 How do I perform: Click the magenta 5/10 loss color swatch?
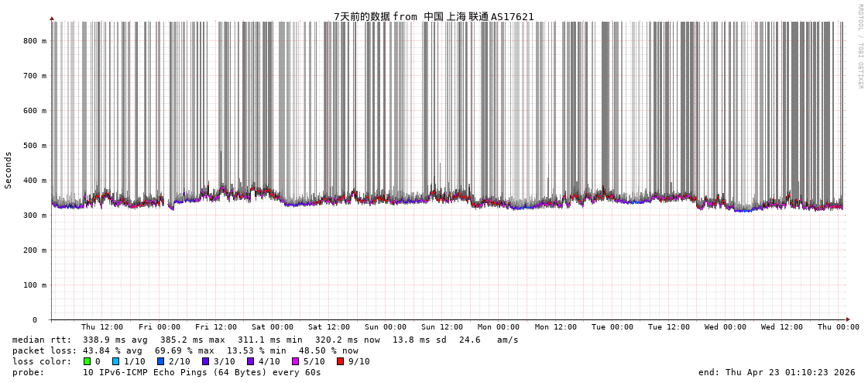(x=296, y=361)
